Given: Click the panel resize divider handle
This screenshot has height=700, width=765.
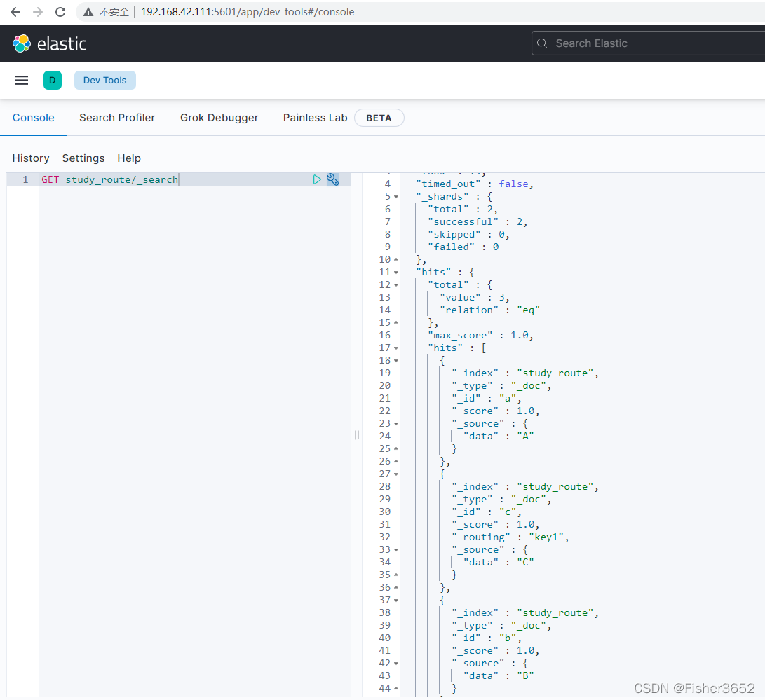Looking at the screenshot, I should (x=357, y=435).
